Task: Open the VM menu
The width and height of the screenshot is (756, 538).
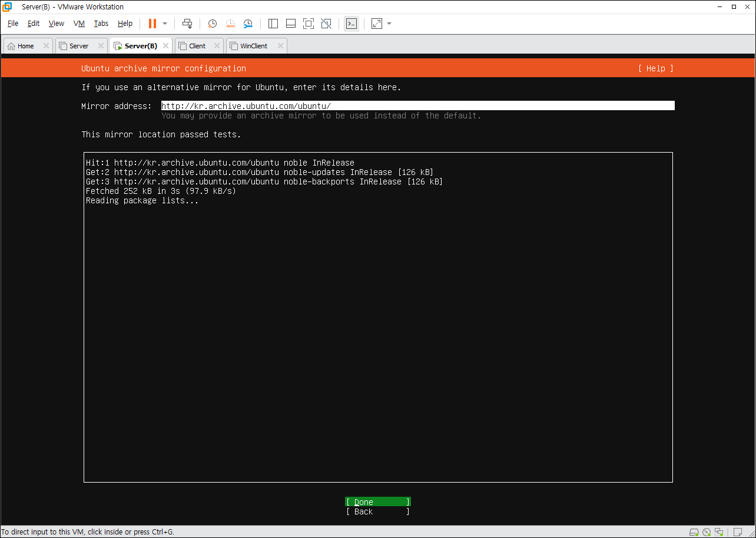Action: tap(79, 24)
